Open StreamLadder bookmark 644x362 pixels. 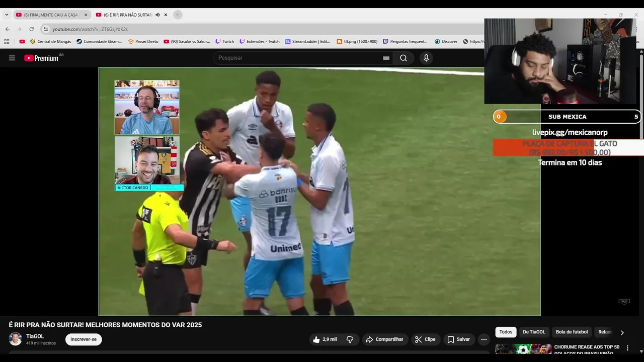pos(307,42)
